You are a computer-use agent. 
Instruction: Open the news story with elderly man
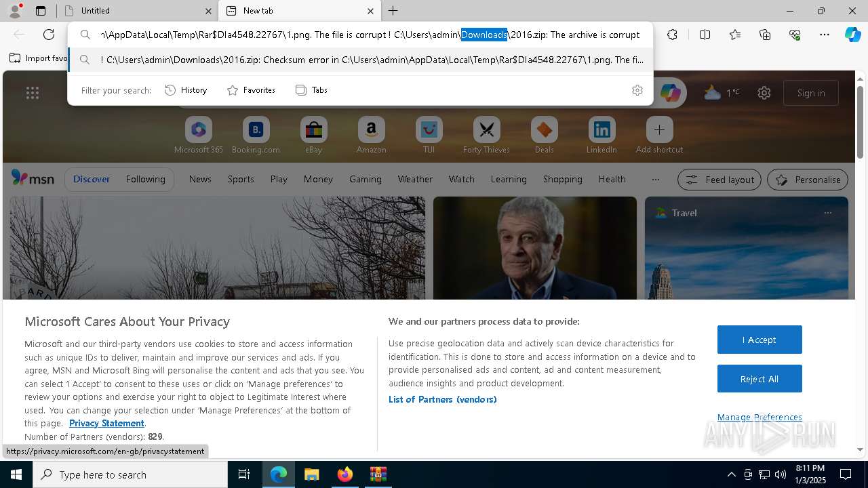tap(535, 248)
